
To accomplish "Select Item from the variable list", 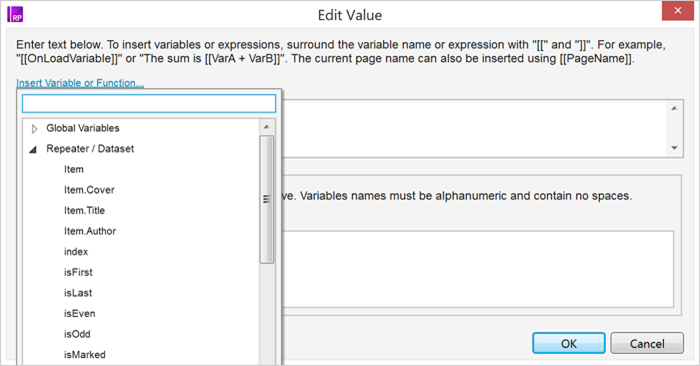I will click(x=74, y=169).
